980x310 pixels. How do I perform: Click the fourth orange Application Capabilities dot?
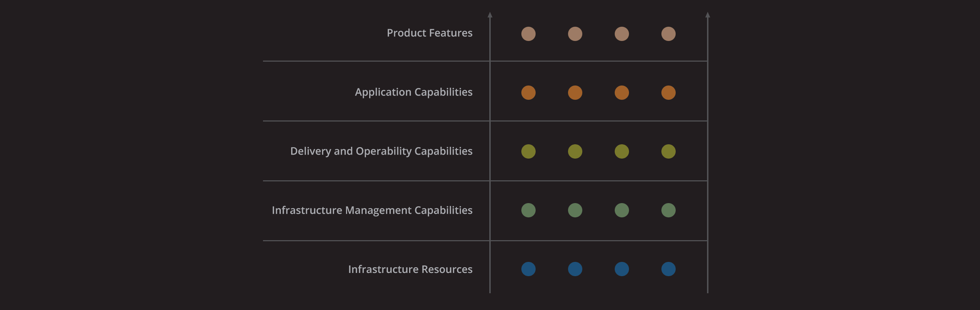point(668,93)
